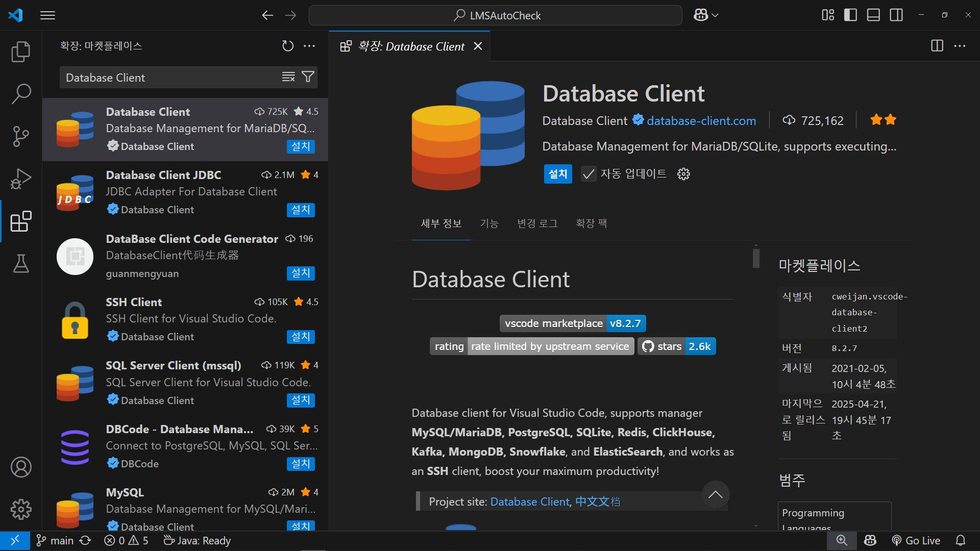Viewport: 980px width, 551px height.
Task: Click the readme vertical scrollbar thumb
Action: click(756, 258)
